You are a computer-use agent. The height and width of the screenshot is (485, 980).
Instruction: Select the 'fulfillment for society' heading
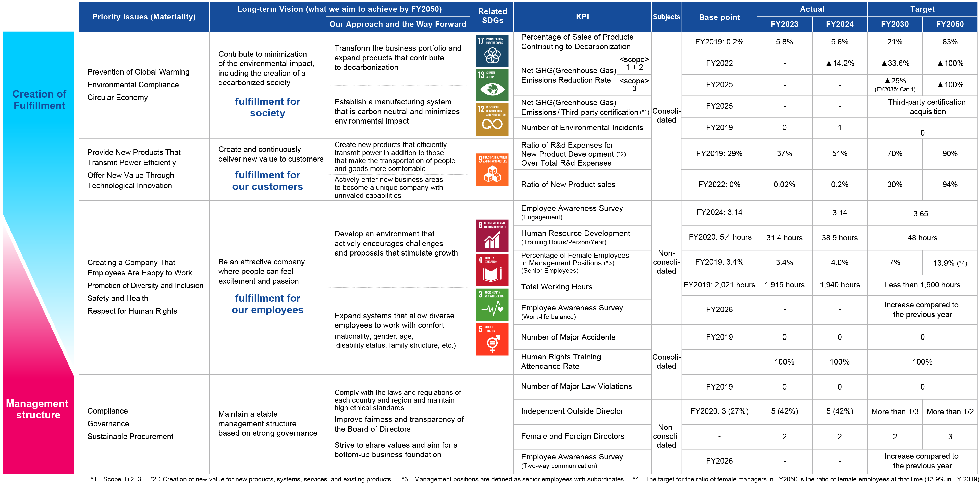(x=267, y=107)
